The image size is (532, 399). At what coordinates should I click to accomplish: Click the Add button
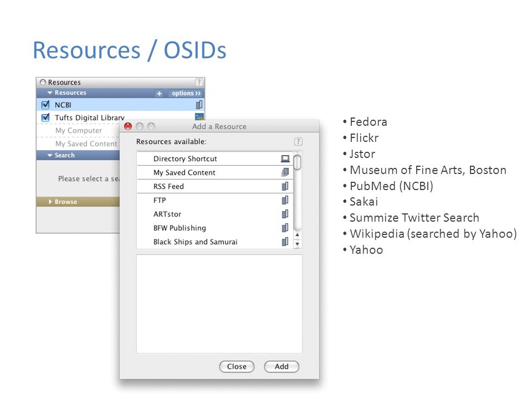pos(282,366)
